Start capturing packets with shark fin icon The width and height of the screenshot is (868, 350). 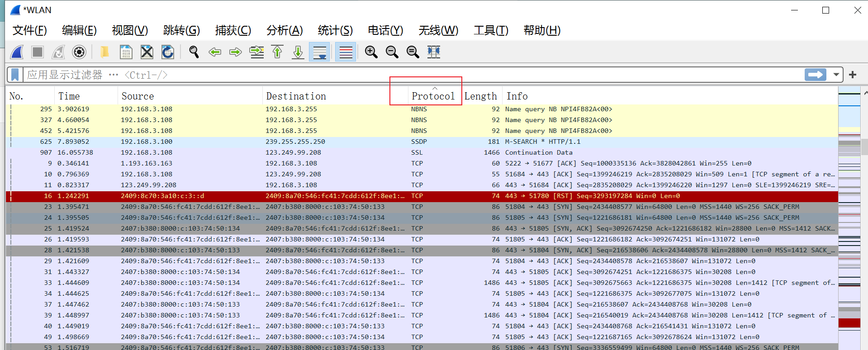pyautogui.click(x=17, y=52)
